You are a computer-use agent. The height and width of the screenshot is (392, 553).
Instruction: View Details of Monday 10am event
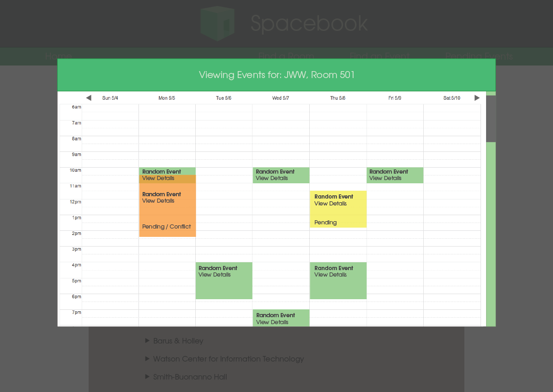coord(158,178)
